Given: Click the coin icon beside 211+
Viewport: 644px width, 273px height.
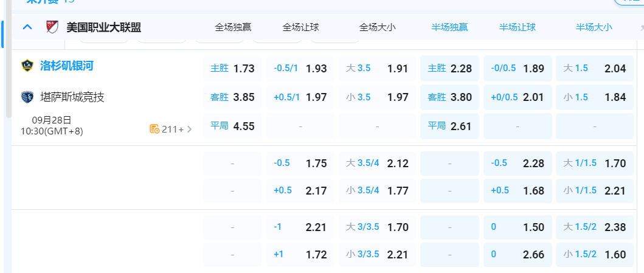Looking at the screenshot, I should point(154,129).
